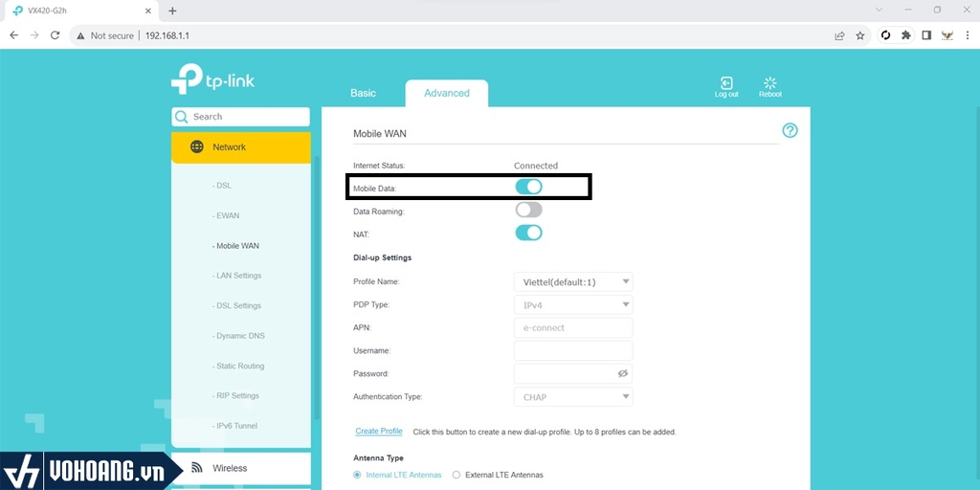
Task: Click the browser side panel icon
Action: [x=926, y=35]
